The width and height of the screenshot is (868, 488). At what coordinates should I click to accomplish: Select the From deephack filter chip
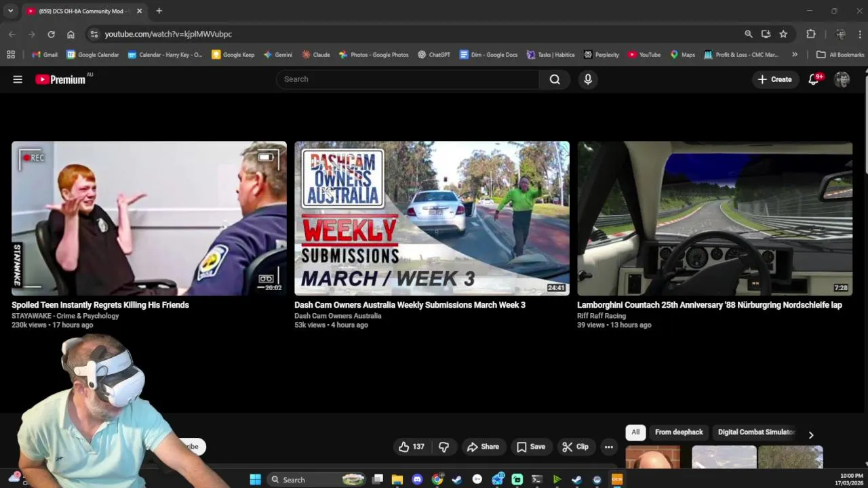pos(679,432)
